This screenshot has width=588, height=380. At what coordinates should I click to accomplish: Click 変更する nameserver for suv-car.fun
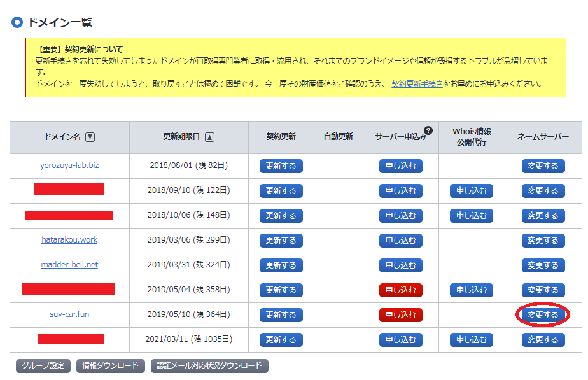pyautogui.click(x=543, y=315)
